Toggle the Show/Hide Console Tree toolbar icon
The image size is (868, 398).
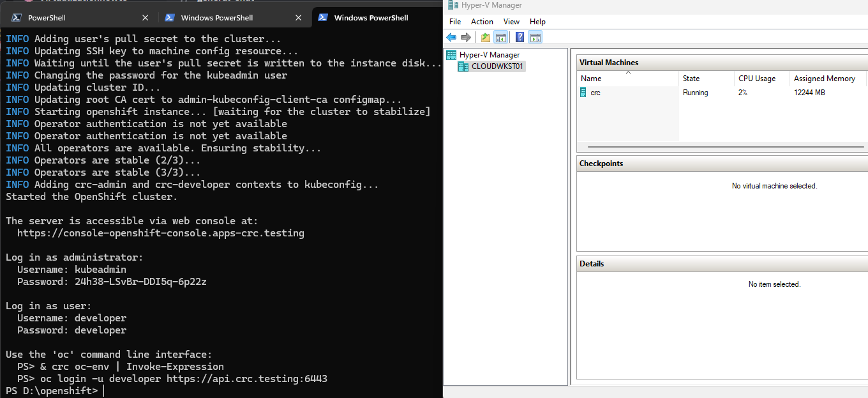pos(501,37)
